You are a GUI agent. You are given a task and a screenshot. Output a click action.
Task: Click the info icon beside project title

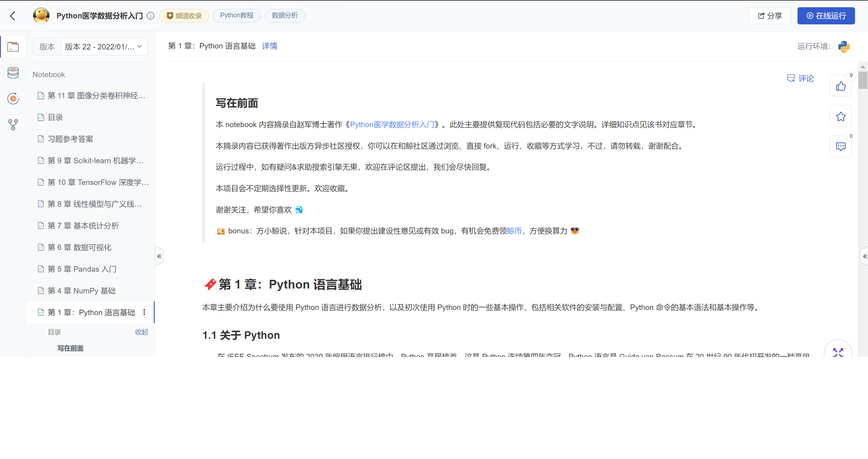click(x=151, y=16)
